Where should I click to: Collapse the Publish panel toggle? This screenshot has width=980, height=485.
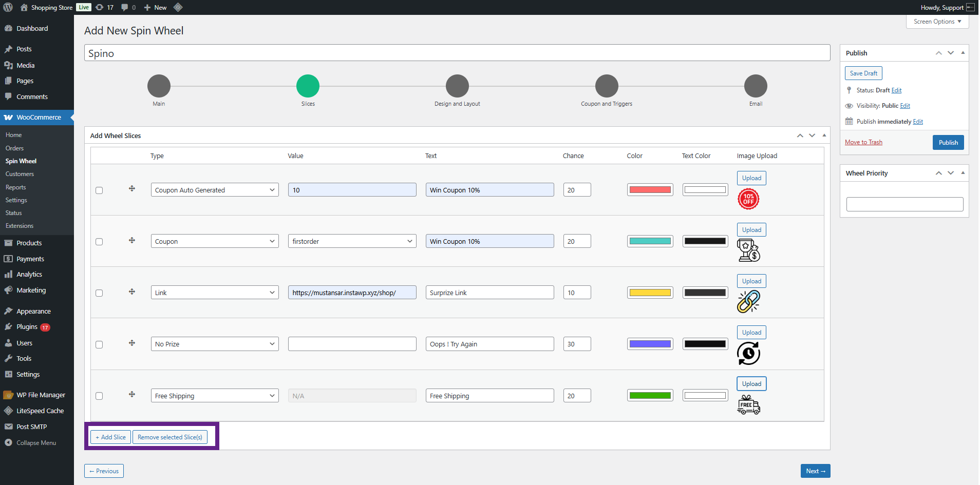pyautogui.click(x=963, y=53)
